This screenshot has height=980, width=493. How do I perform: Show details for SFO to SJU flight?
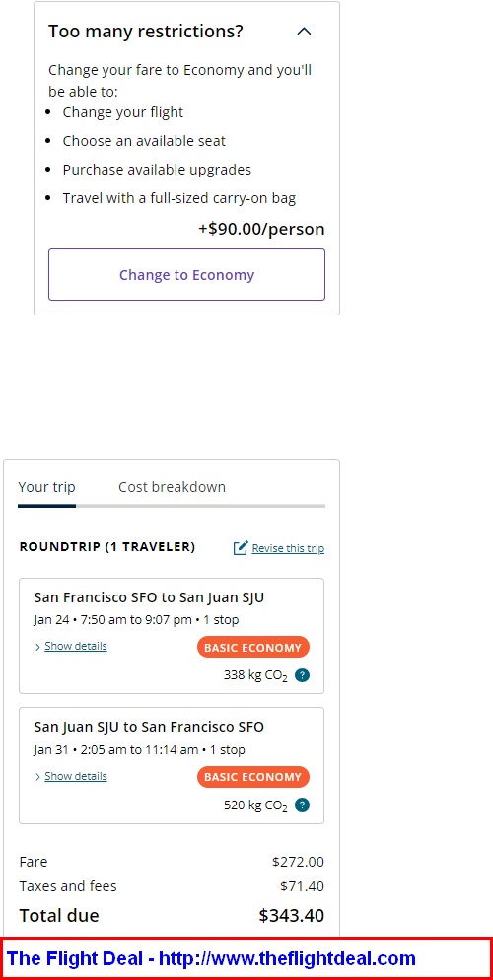point(76,646)
